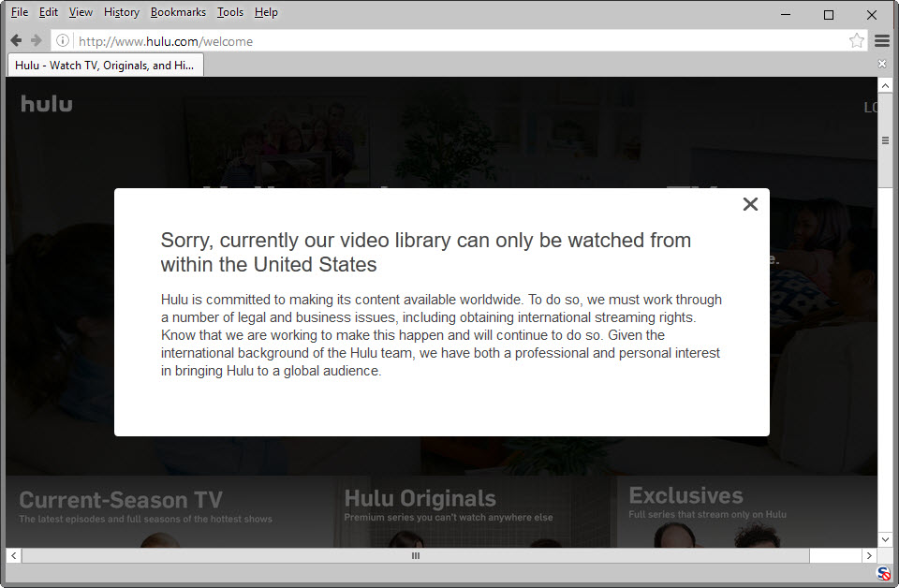899x588 pixels.
Task: Close the Hulu tab via tab bar X
Action: point(882,64)
